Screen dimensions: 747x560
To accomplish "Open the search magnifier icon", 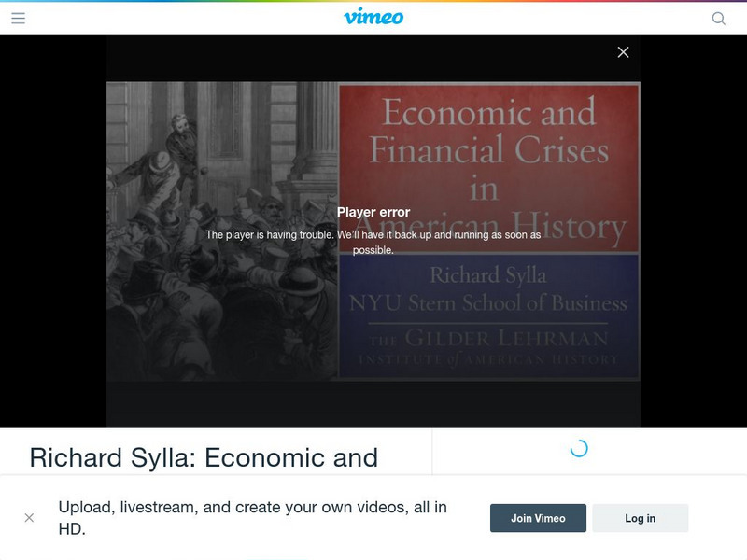I will tap(719, 17).
